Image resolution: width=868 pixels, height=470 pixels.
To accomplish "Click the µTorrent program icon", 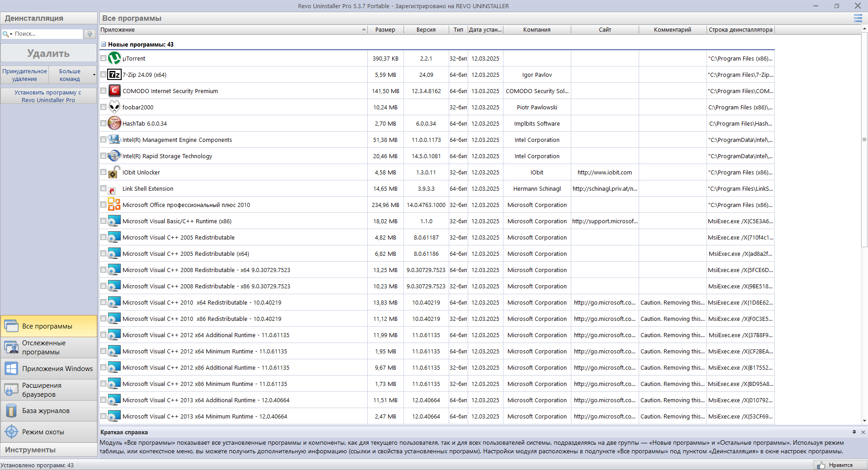I will click(114, 58).
